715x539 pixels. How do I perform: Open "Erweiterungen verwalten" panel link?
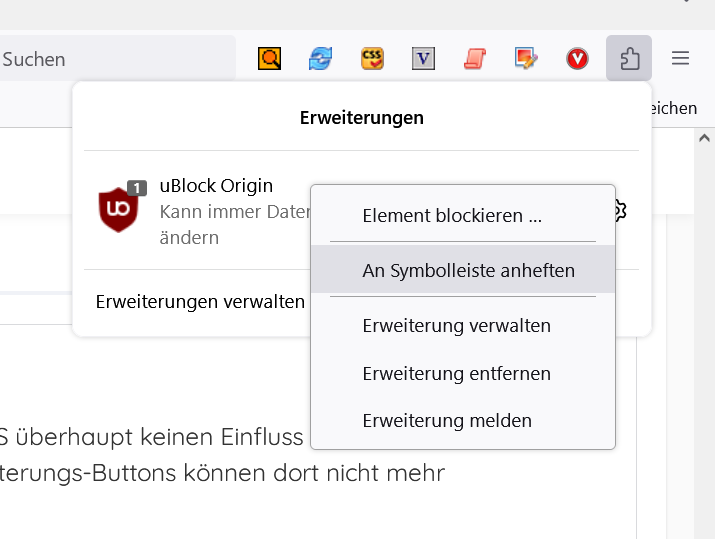point(200,301)
